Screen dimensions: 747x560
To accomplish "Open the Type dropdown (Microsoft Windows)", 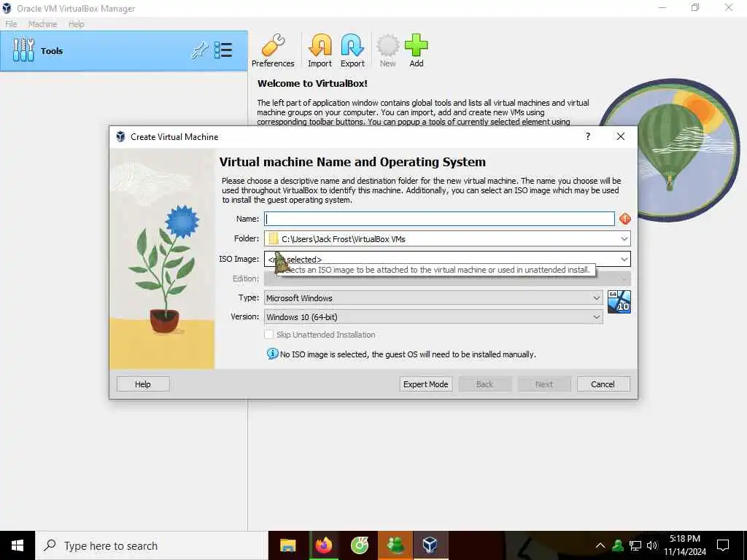I will [433, 297].
